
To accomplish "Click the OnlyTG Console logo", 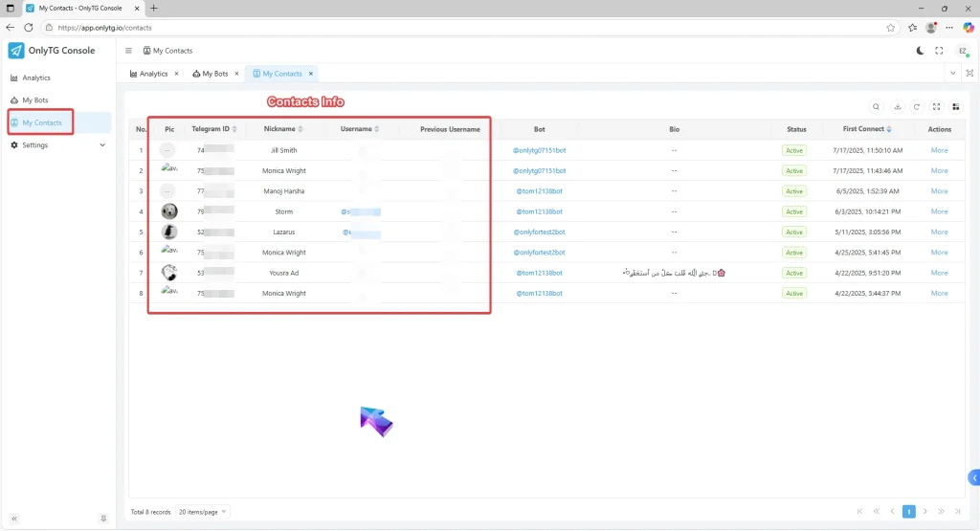I will click(x=52, y=51).
